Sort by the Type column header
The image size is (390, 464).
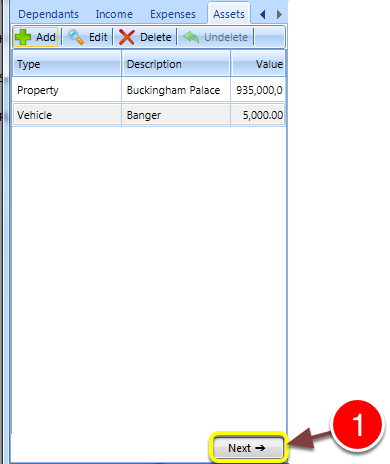point(67,64)
